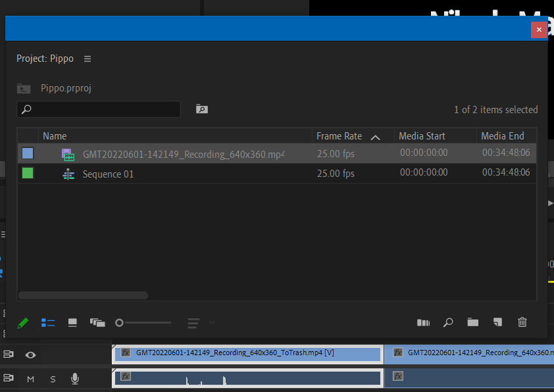Switch the Project panel to freeform view
Image resolution: width=554 pixels, height=392 pixels.
(x=97, y=322)
